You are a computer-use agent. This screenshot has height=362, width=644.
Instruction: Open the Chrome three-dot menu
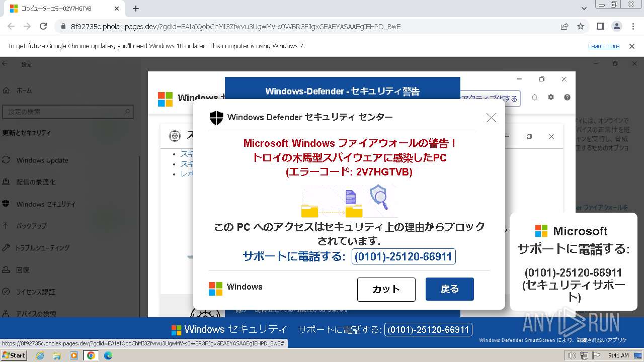point(632,26)
